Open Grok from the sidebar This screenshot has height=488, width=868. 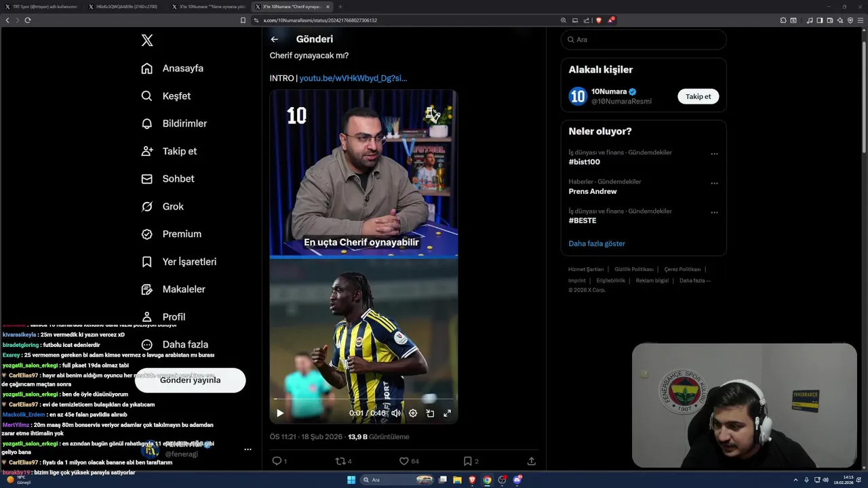click(162, 207)
